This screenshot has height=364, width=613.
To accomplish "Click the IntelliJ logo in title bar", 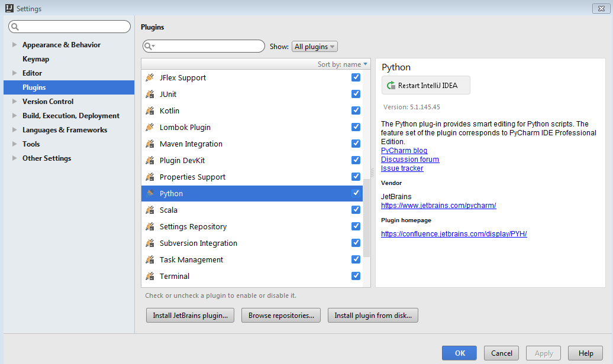I will pyautogui.click(x=9, y=8).
